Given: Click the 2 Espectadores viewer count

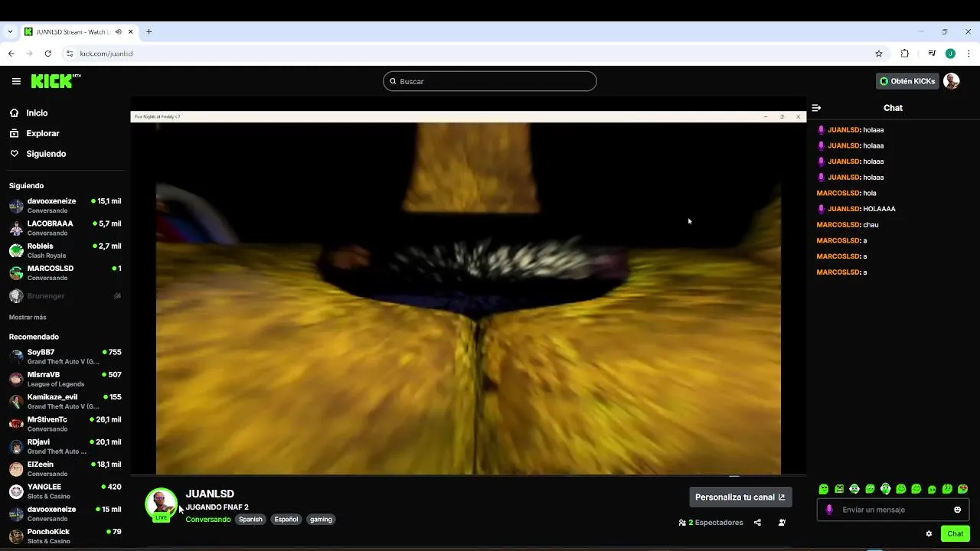Looking at the screenshot, I should [710, 523].
